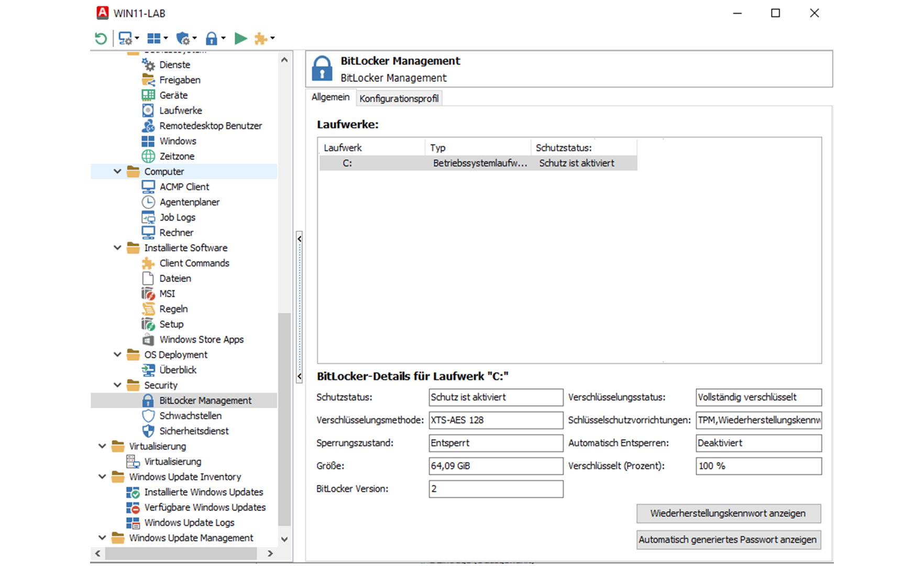Click the Laufwerk column header
The width and height of the screenshot is (924, 566).
click(372, 148)
